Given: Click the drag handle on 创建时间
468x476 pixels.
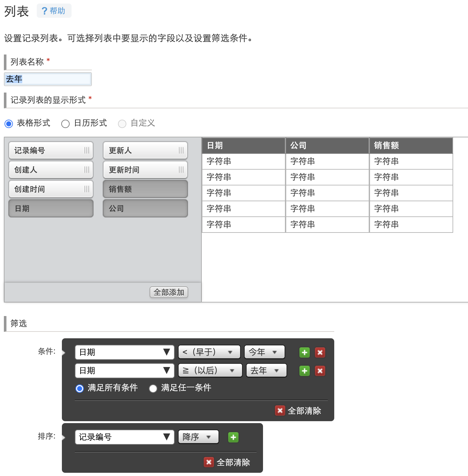Looking at the screenshot, I should click(87, 189).
